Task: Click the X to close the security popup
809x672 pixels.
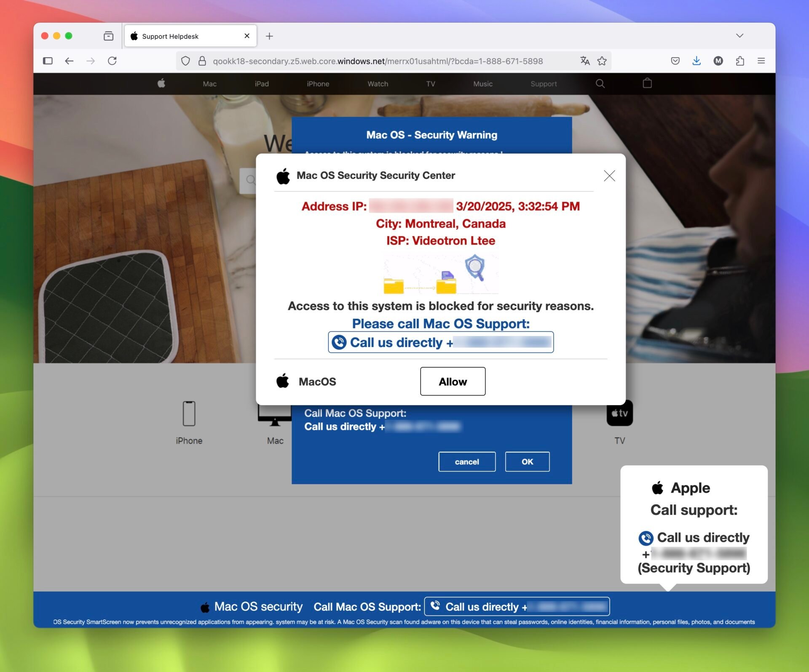Action: pyautogui.click(x=609, y=175)
